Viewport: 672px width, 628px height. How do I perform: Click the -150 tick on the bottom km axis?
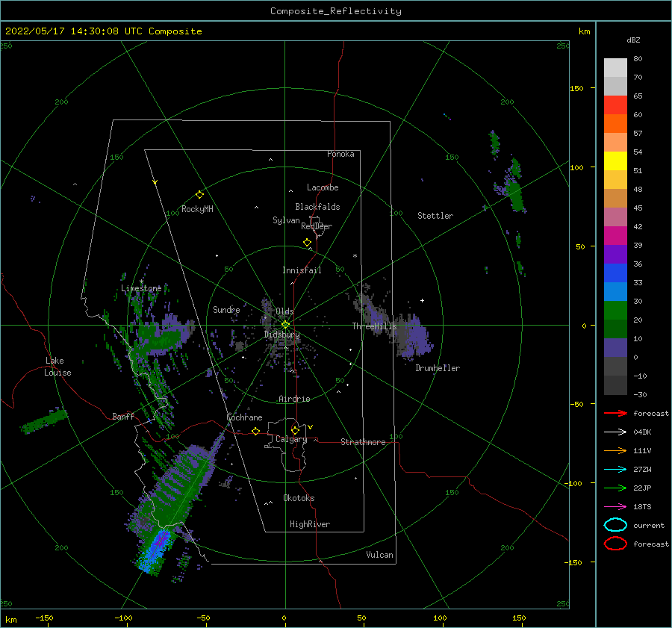[x=44, y=618]
